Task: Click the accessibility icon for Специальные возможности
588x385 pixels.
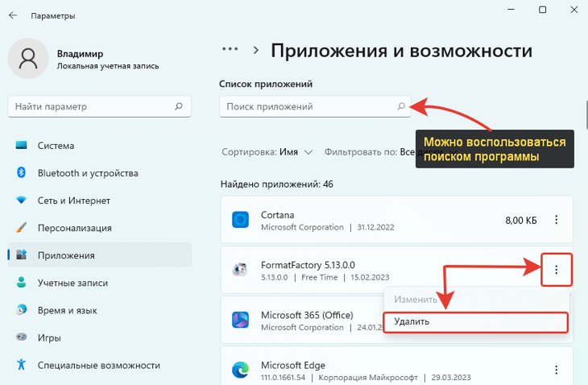Action: click(x=22, y=364)
